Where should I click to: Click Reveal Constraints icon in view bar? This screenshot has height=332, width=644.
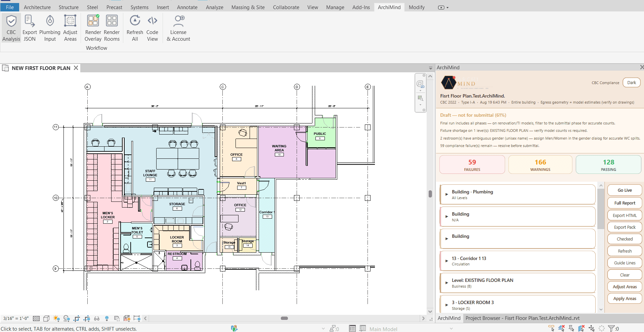[x=137, y=318]
